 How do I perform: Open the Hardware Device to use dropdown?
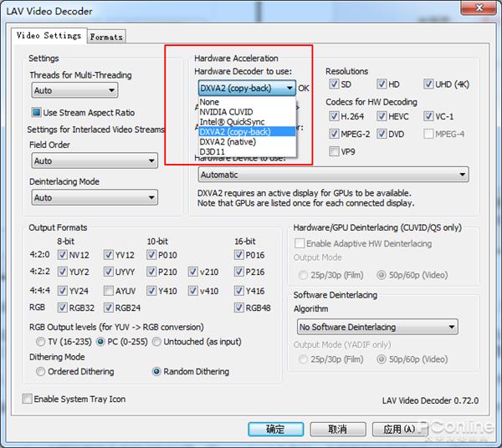coord(332,175)
